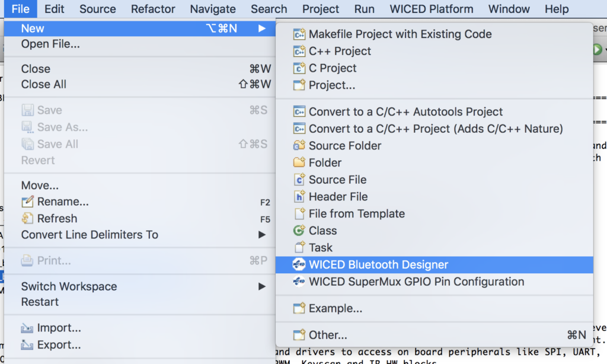Click the C++ Project icon
The image size is (607, 364).
[x=299, y=51]
